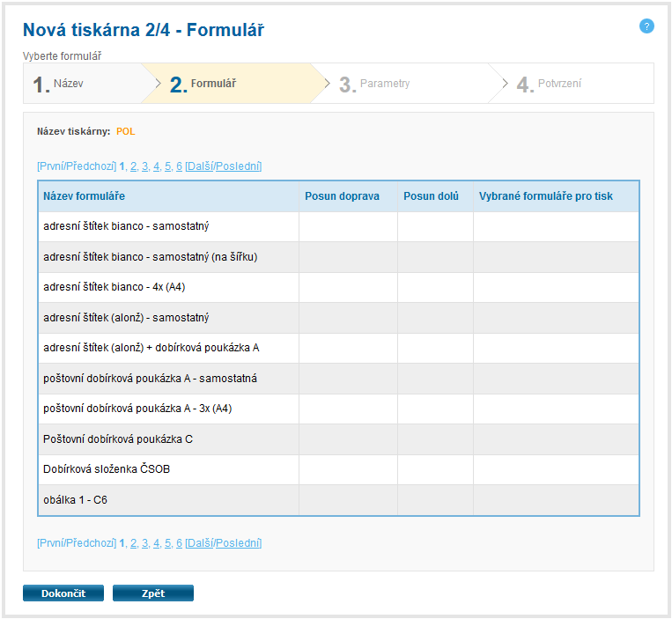
Task: Click the 'Název formuláře' column header
Action: pyautogui.click(x=84, y=196)
